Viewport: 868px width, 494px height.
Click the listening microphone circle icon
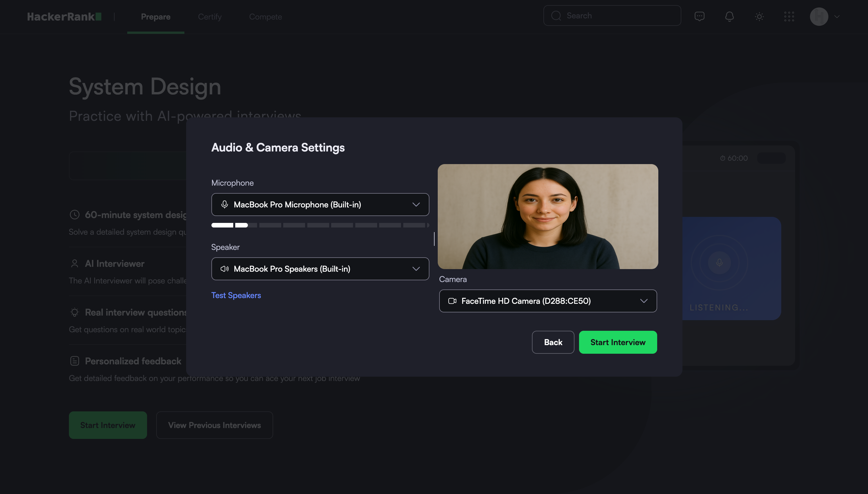pos(719,262)
